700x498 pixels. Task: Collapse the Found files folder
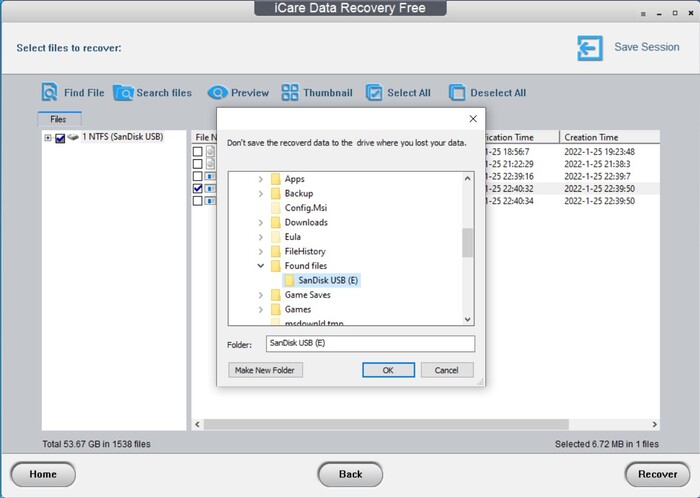click(x=261, y=266)
